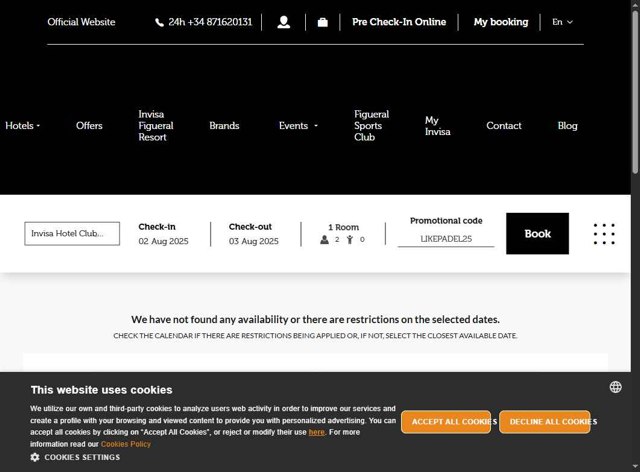640x472 pixels.
Task: Open the Cookies Policy link
Action: pos(126,444)
